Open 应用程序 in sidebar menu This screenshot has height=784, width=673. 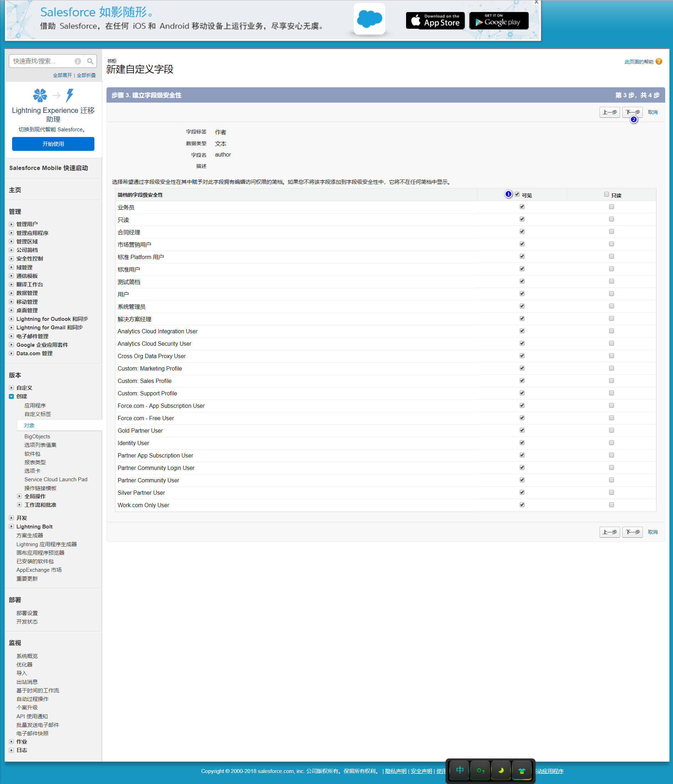[x=35, y=405]
